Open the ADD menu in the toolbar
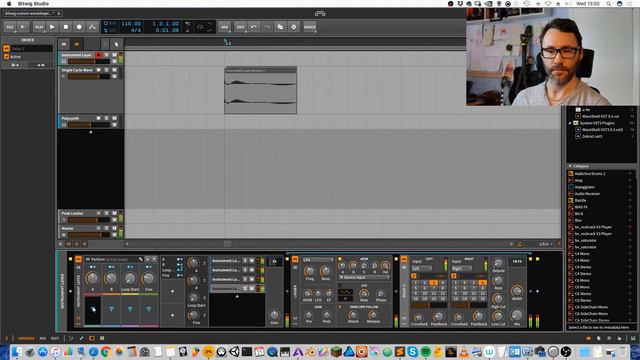The height and width of the screenshot is (360, 640). pos(224,27)
